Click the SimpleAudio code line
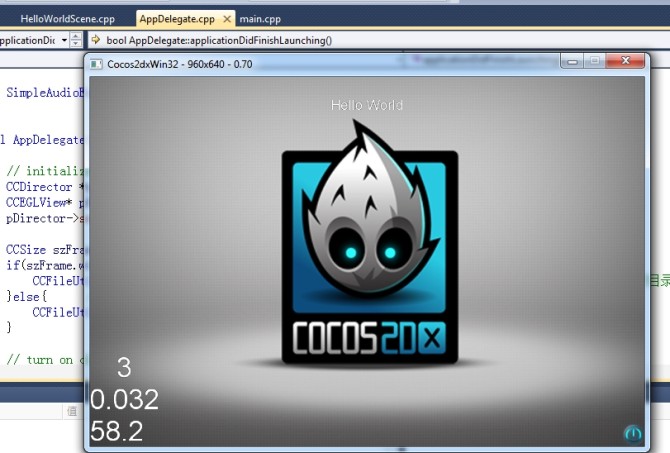Screen dimensions: 670x453 click(45, 93)
